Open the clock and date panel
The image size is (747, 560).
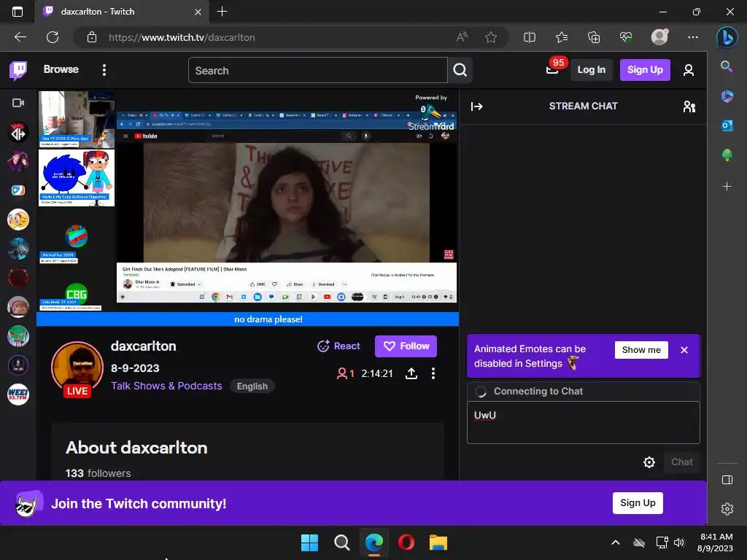click(x=716, y=542)
